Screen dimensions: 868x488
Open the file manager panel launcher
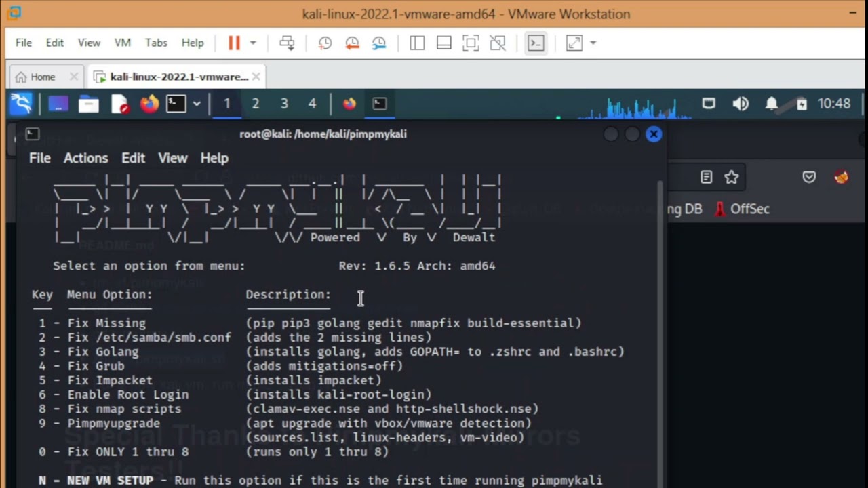(x=88, y=104)
